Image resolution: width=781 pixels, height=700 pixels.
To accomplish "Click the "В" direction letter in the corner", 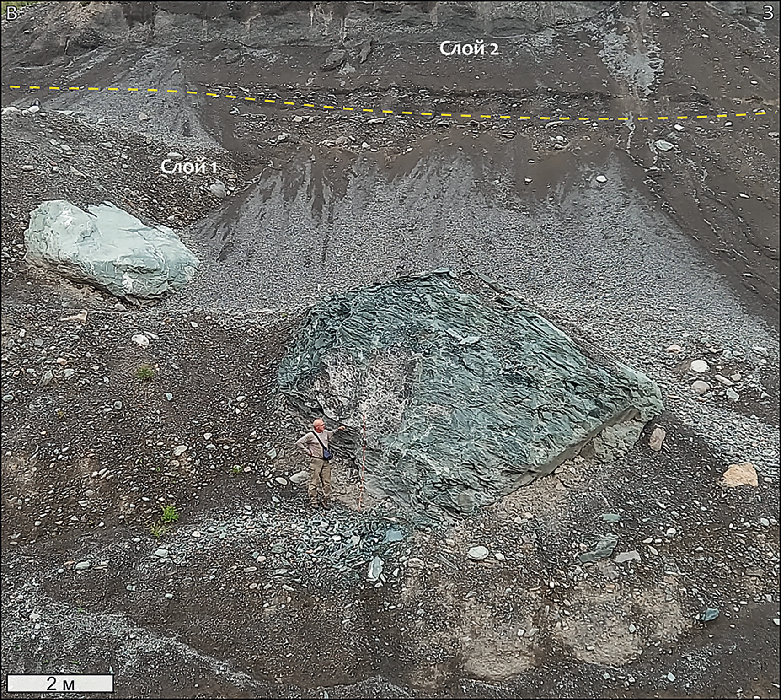I will coord(11,12).
